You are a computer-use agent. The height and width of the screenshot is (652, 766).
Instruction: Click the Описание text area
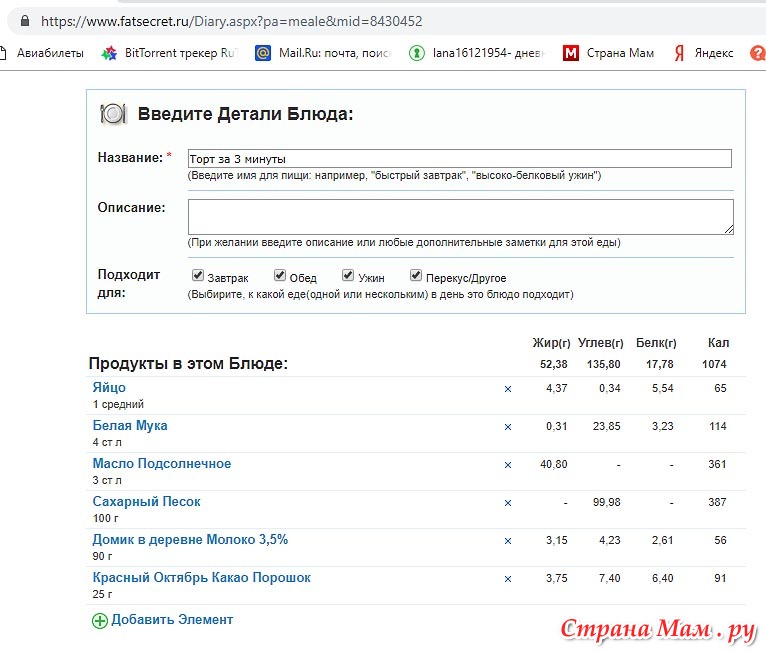[x=461, y=217]
